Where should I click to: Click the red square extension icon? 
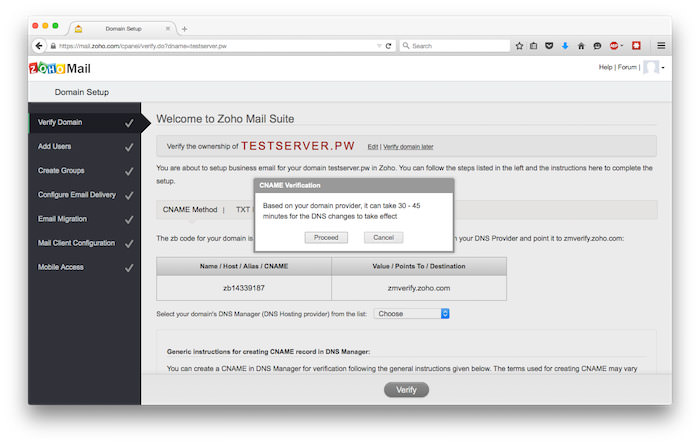(x=636, y=46)
